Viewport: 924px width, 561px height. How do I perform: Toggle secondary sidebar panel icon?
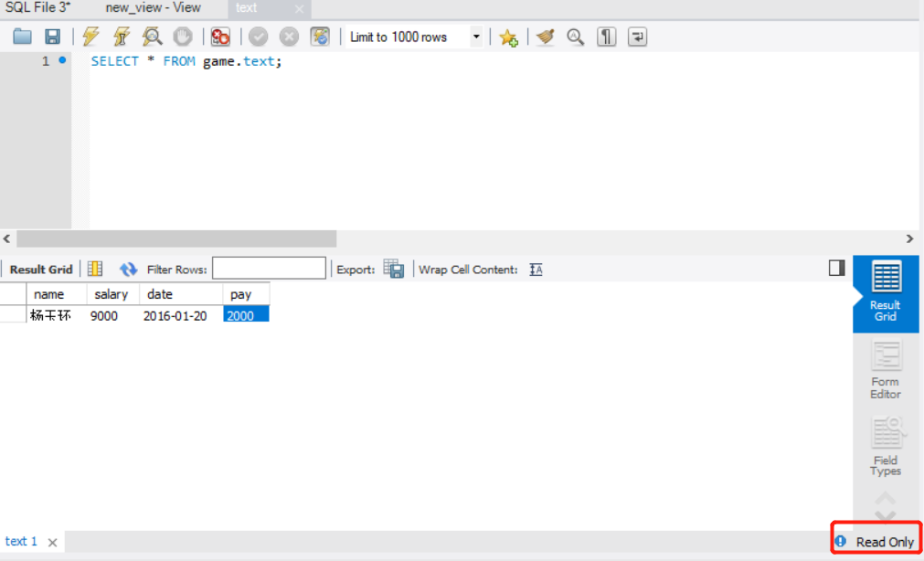[x=837, y=268]
